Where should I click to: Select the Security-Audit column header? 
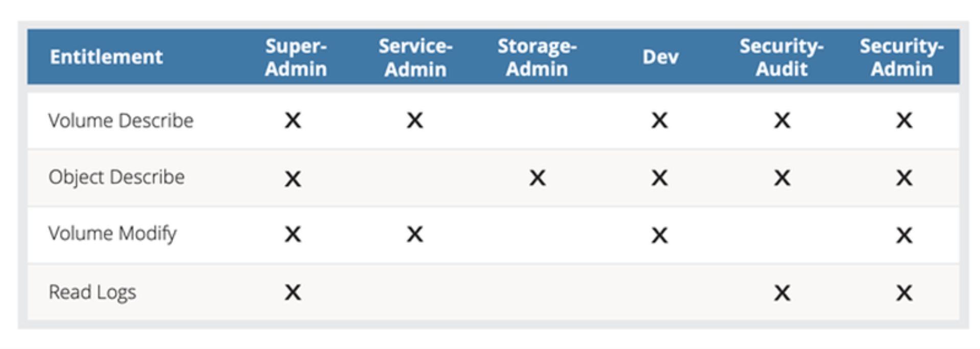pos(781,57)
